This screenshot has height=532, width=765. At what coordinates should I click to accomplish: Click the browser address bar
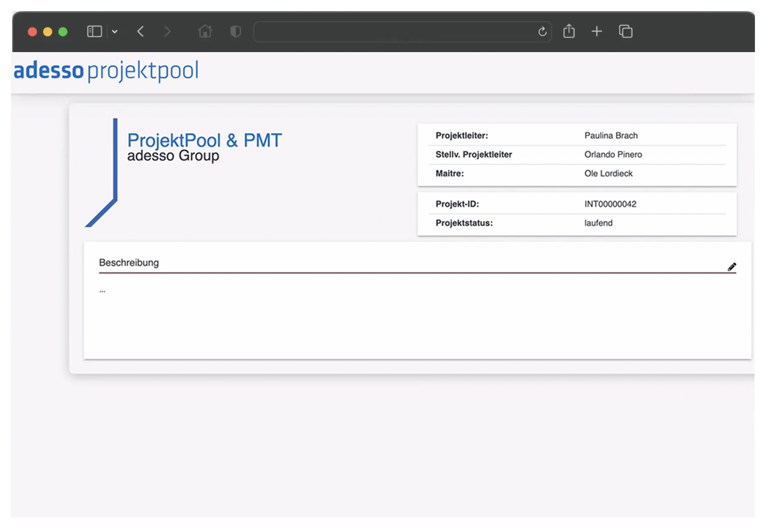[393, 32]
